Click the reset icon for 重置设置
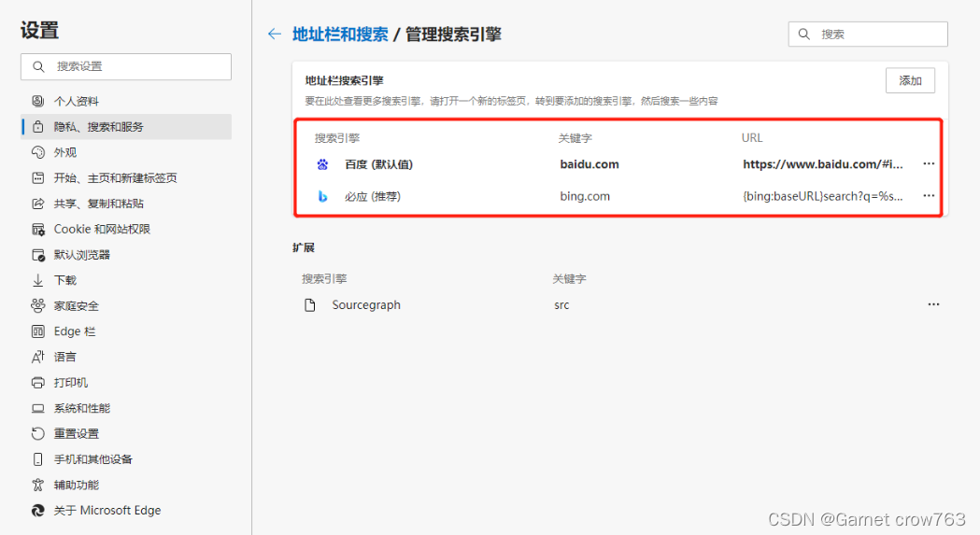Screen dimensions: 980x535 click(x=38, y=434)
